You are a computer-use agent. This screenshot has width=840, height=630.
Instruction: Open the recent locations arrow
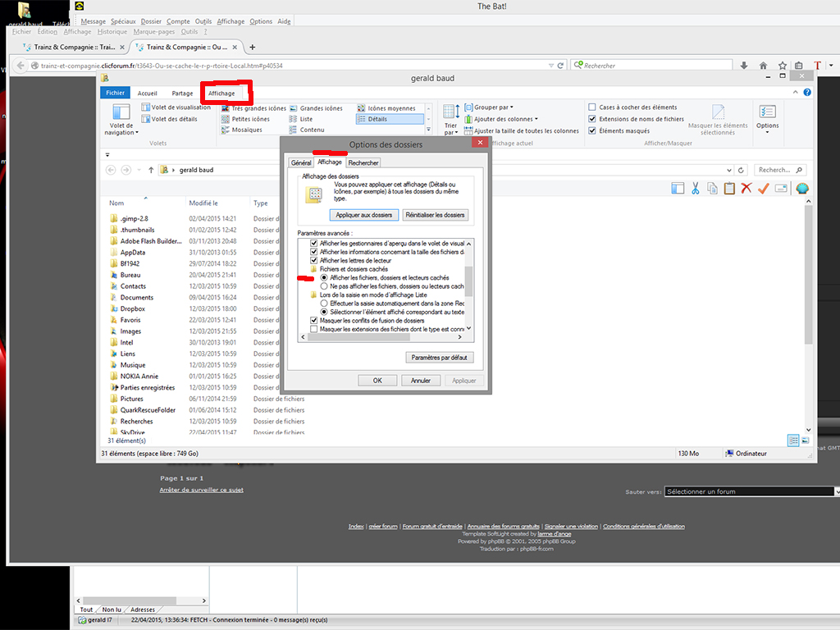pos(139,170)
